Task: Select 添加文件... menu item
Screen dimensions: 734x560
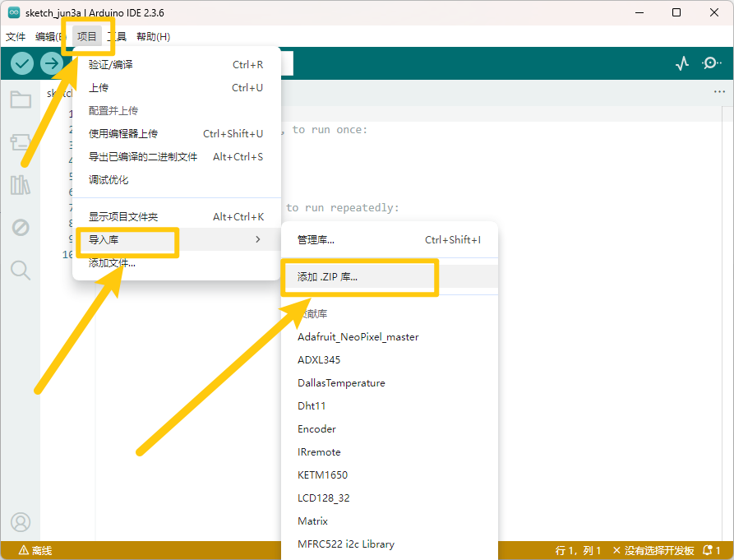Action: click(x=177, y=263)
